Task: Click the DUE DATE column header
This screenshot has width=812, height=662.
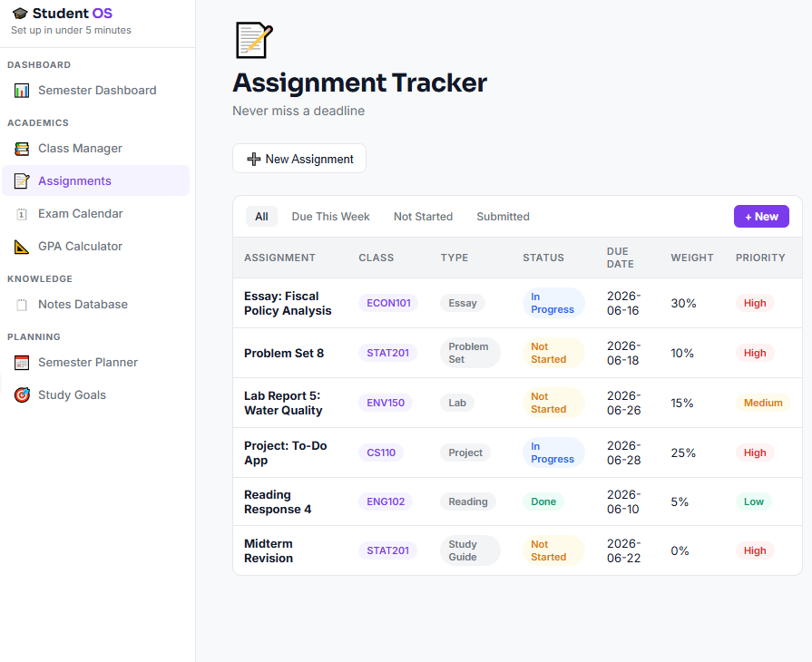Action: pos(620,258)
